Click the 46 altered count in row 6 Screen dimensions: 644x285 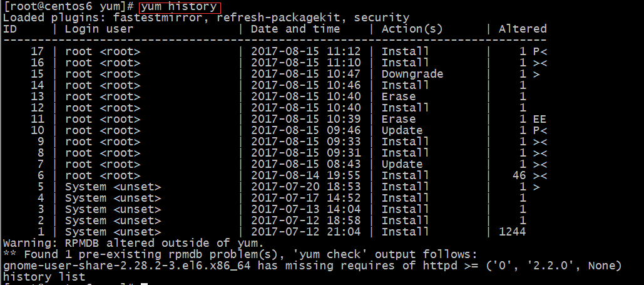(x=519, y=175)
